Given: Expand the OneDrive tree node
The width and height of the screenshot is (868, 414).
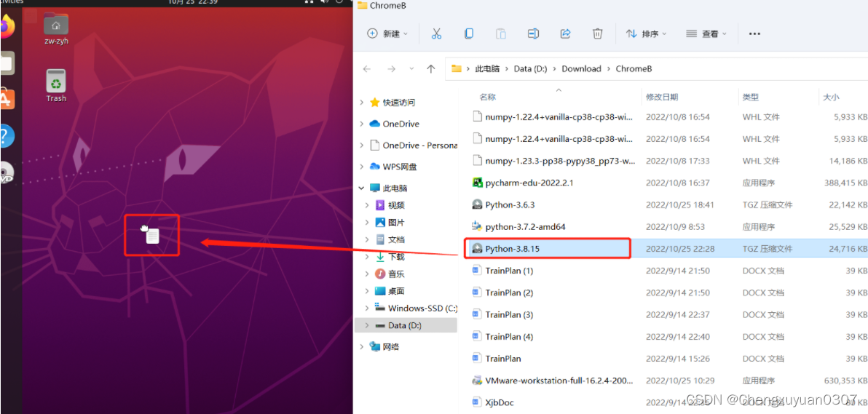Looking at the screenshot, I should [x=362, y=124].
